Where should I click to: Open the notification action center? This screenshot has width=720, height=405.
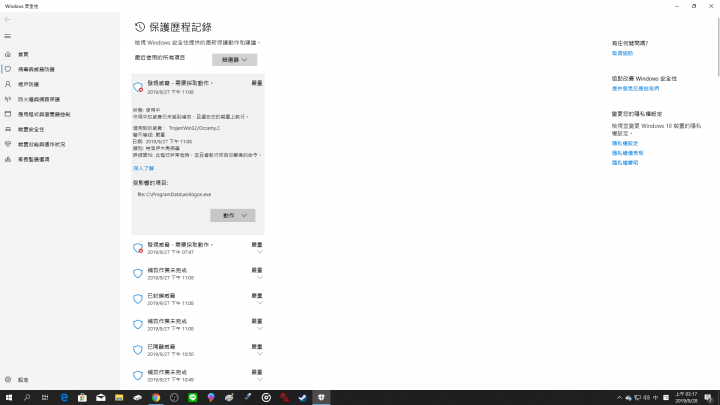(709, 398)
